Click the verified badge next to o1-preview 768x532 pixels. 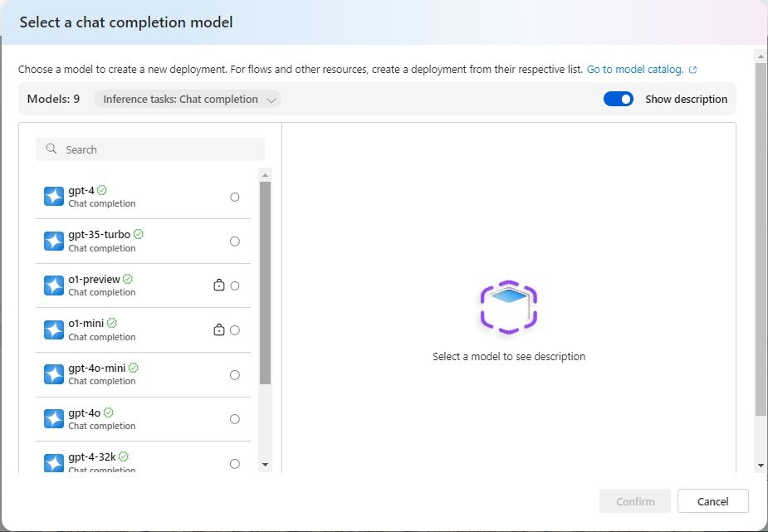point(128,279)
